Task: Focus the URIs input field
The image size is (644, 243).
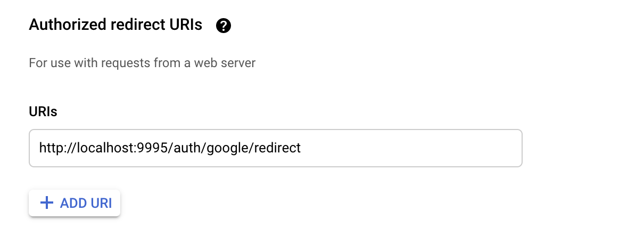Action: 276,148
